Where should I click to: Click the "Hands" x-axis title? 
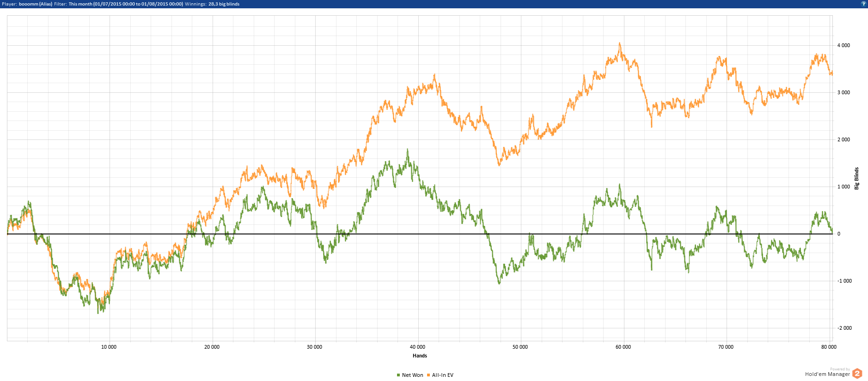click(420, 356)
